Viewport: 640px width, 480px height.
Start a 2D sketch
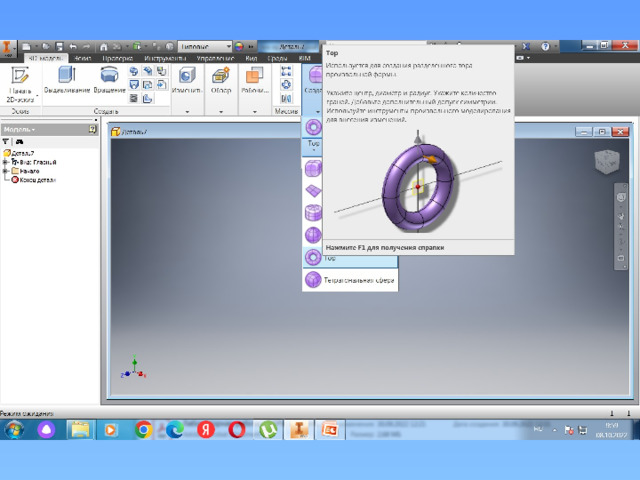click(x=19, y=83)
